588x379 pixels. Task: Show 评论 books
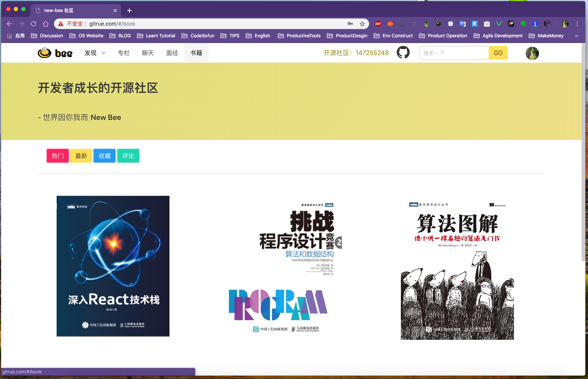click(x=128, y=156)
